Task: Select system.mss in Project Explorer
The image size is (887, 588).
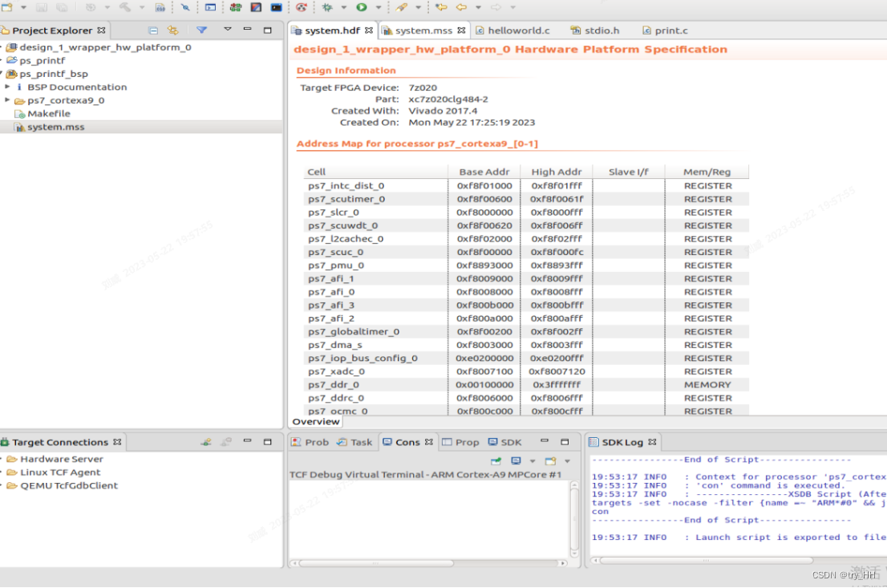Action: click(x=55, y=127)
